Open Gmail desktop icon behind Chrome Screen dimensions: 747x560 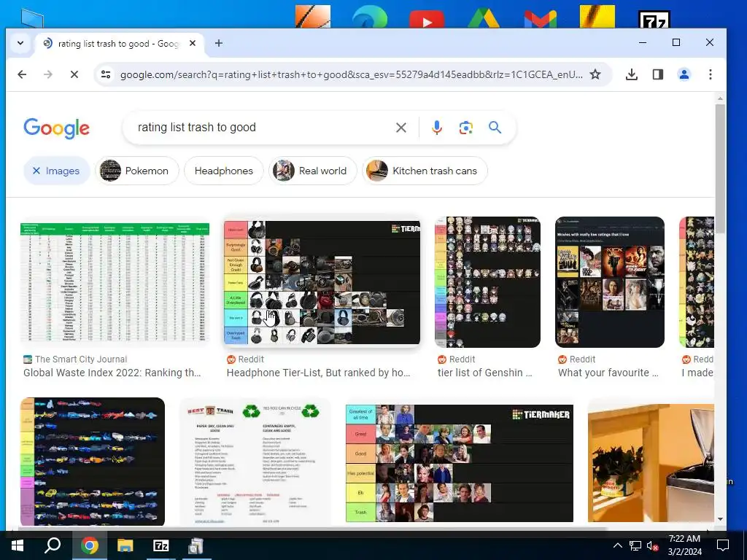pyautogui.click(x=541, y=18)
